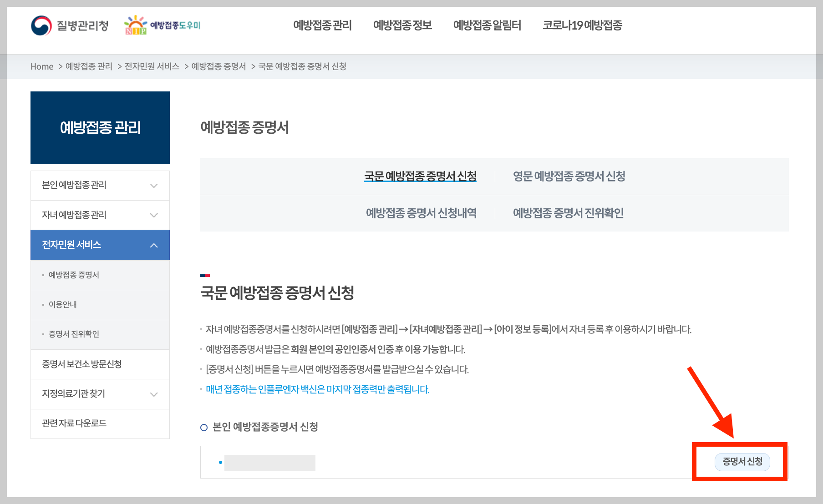Viewport: 823px width, 504px height.
Task: Open 예방접종 알림터 from top navigation
Action: [487, 25]
